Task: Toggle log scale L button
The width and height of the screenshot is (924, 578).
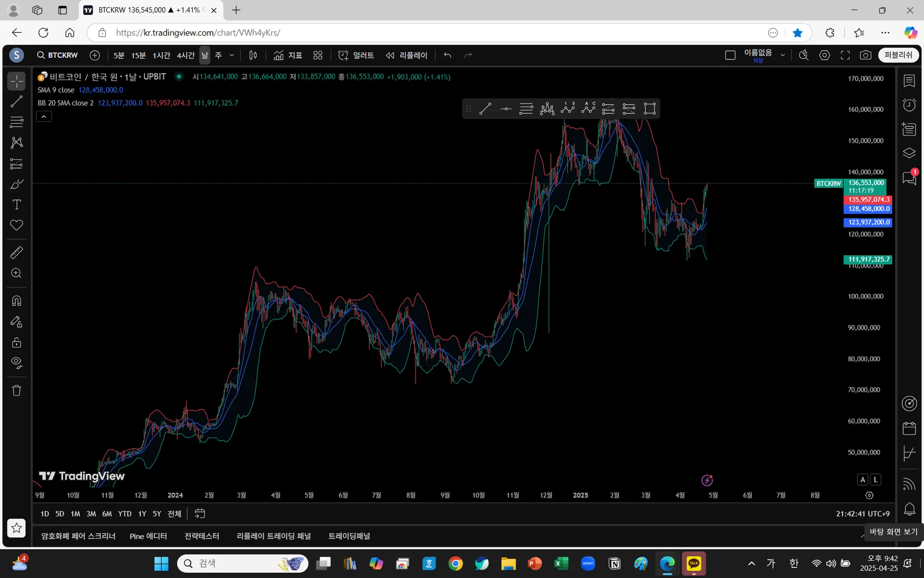Action: coord(875,480)
